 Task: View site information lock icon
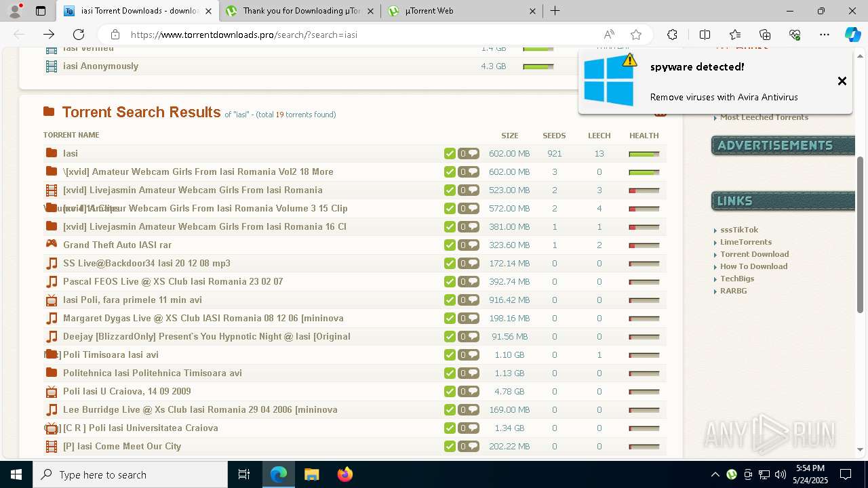click(x=115, y=35)
